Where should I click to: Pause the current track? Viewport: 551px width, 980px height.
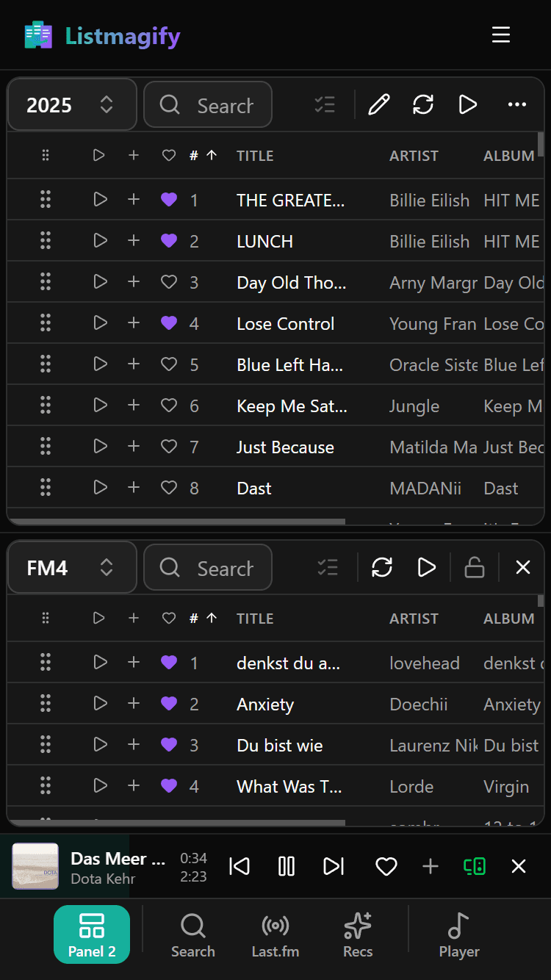tap(287, 867)
